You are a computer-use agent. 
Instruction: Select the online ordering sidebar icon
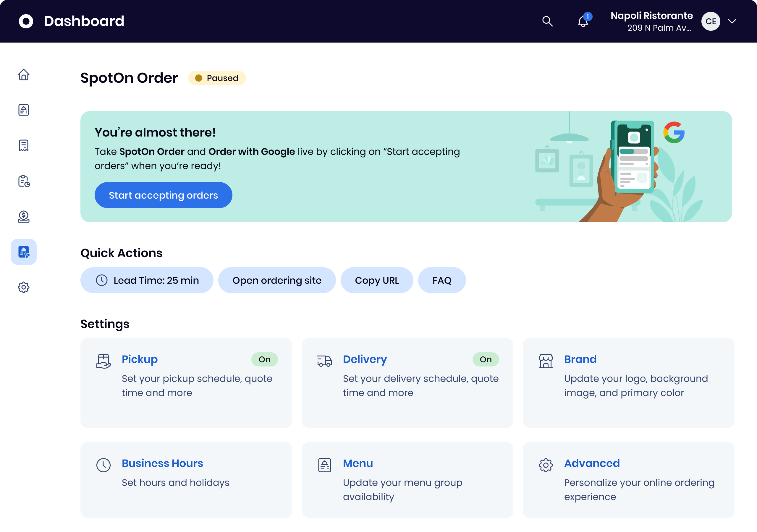tap(23, 252)
